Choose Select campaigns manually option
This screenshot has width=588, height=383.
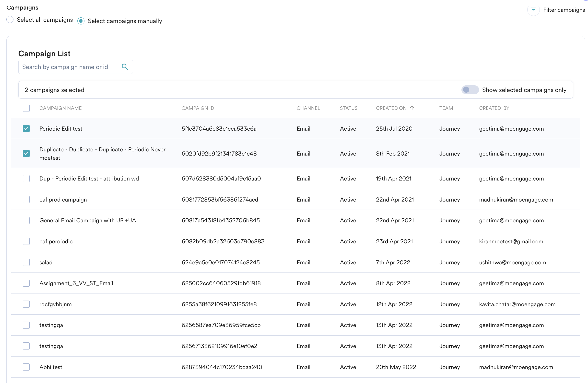(81, 21)
